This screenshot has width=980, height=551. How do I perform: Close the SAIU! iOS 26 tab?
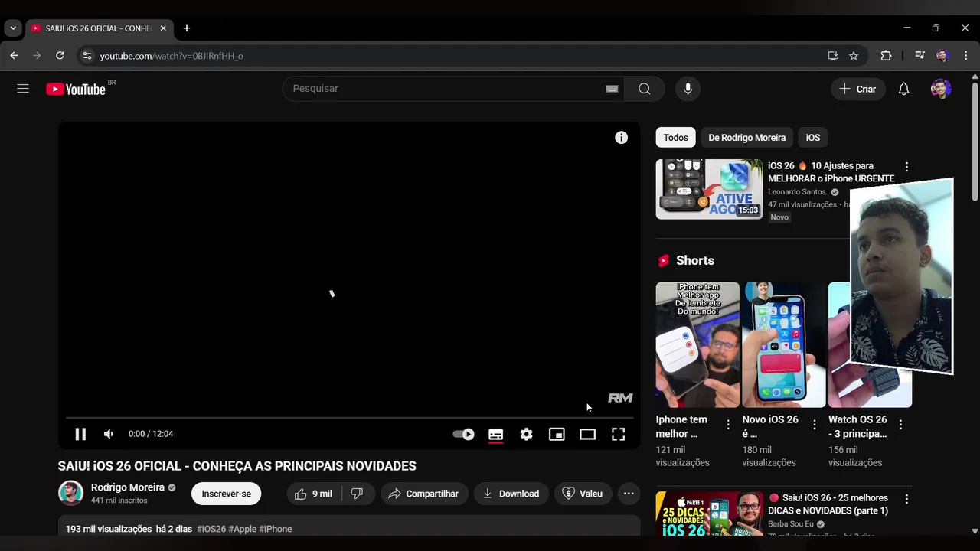coord(163,28)
